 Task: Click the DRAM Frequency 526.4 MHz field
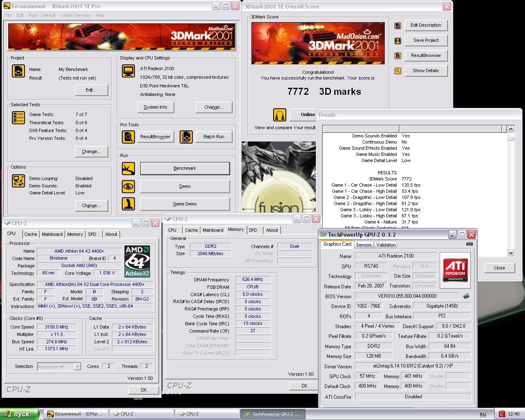pos(253,280)
